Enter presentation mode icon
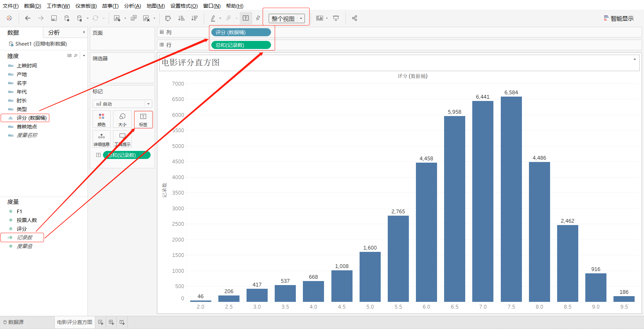 point(336,18)
